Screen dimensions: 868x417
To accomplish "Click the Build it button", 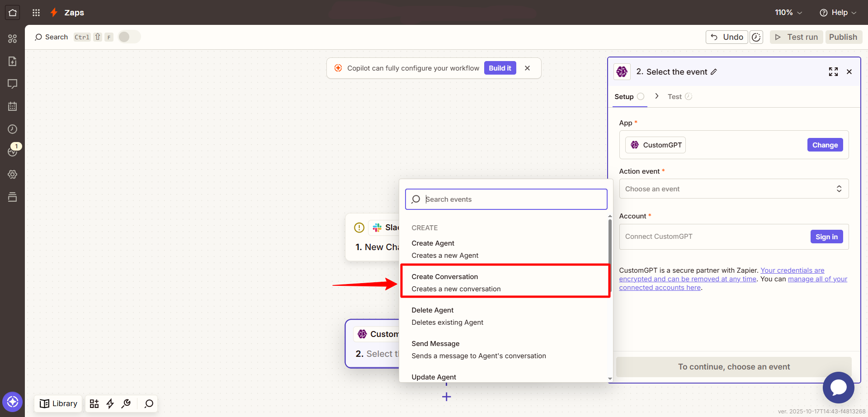I will coord(500,68).
